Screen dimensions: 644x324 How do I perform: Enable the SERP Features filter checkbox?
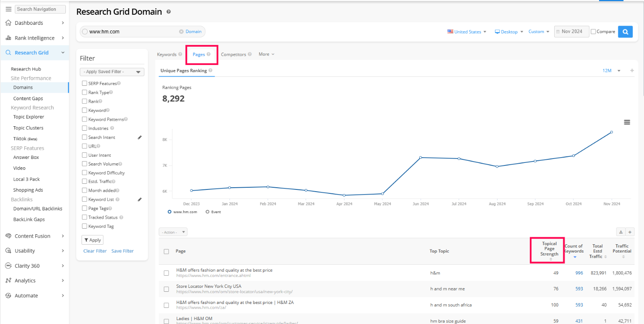(x=85, y=84)
